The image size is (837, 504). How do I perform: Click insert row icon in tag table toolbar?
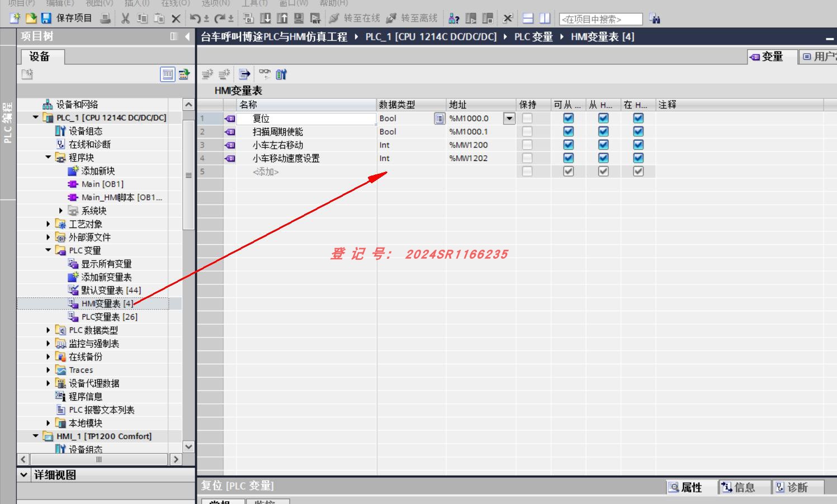click(x=207, y=74)
